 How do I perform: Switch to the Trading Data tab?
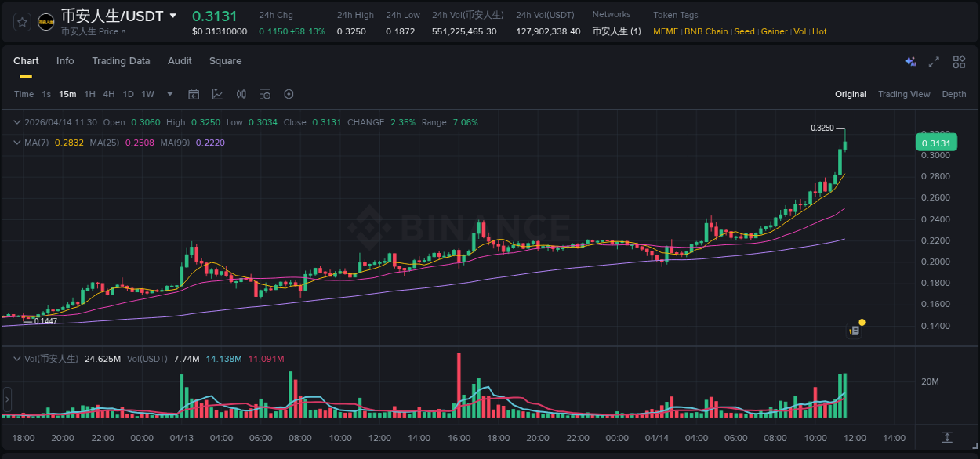(x=122, y=61)
